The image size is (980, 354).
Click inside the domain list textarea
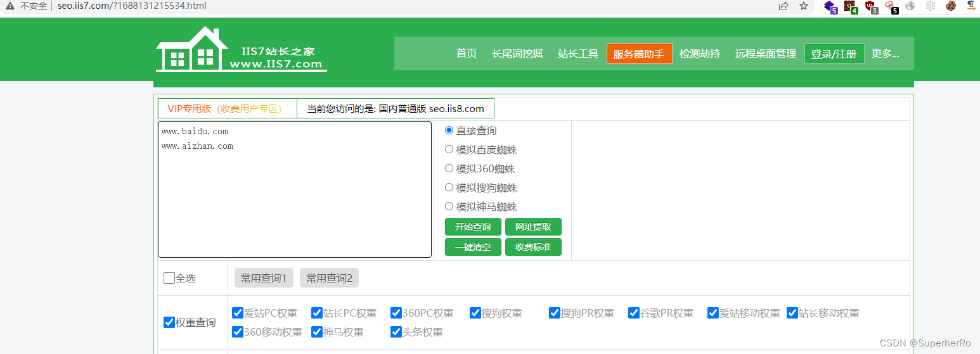pos(295,189)
